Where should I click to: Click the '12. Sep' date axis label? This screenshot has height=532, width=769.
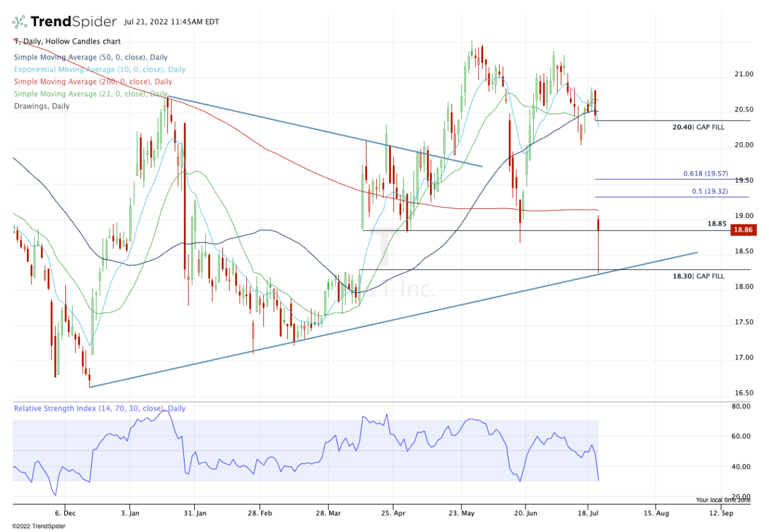721,513
